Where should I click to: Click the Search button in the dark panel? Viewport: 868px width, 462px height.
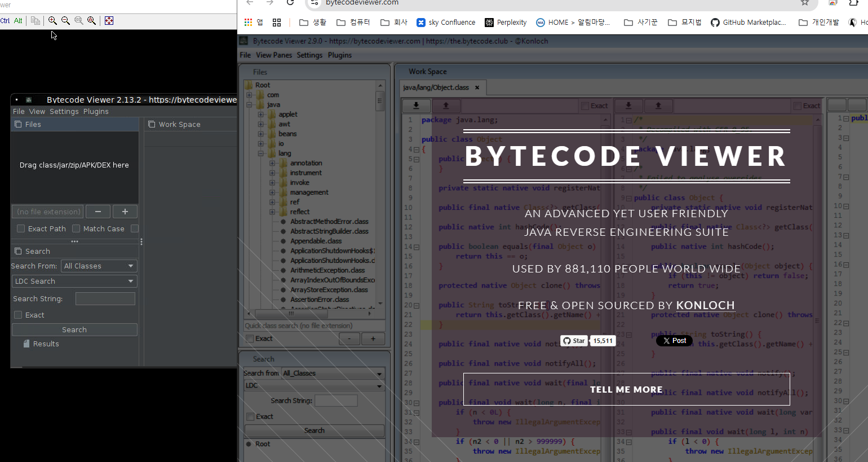74,329
